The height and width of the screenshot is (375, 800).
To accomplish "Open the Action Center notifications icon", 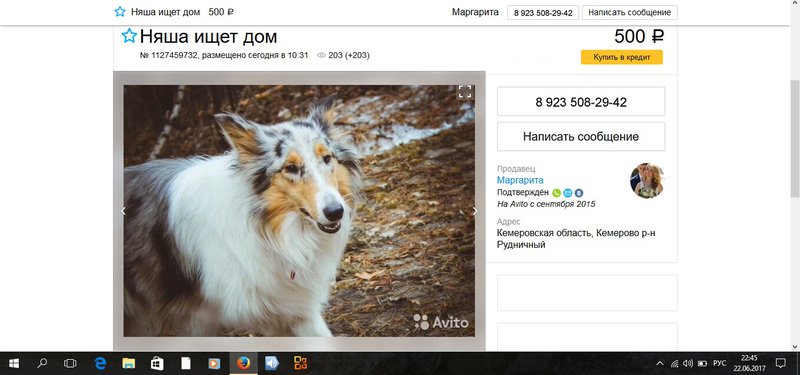I will (x=780, y=363).
